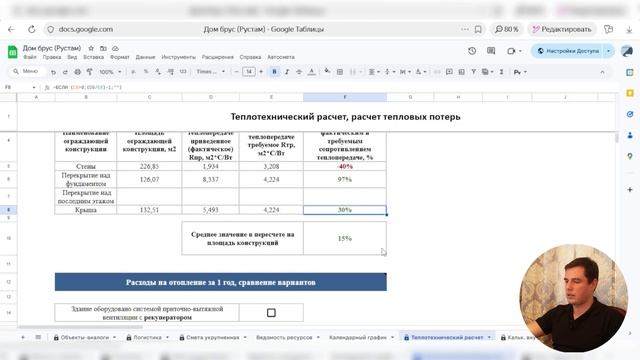640x360 pixels.
Task: Open Google Keep in side panel
Action: pos(630,93)
